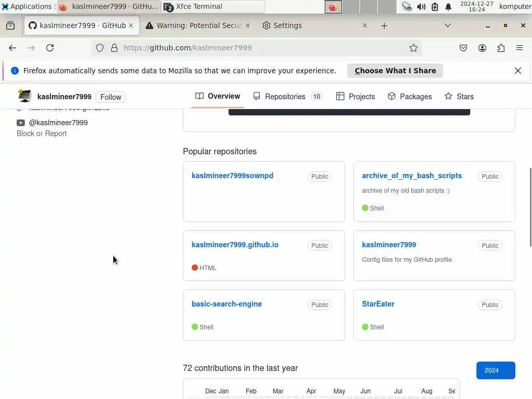Close the Warning Potential Security tab
The image size is (532, 399).
coord(248,25)
